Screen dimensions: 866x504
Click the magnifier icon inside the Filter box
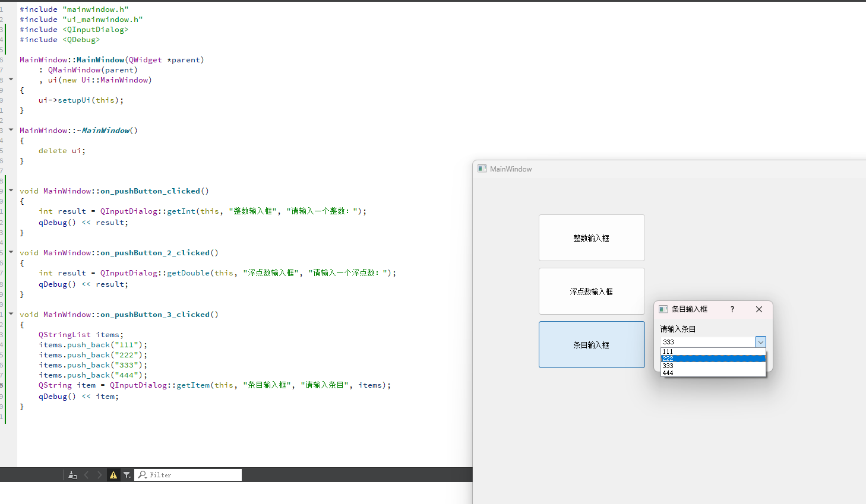pos(143,474)
